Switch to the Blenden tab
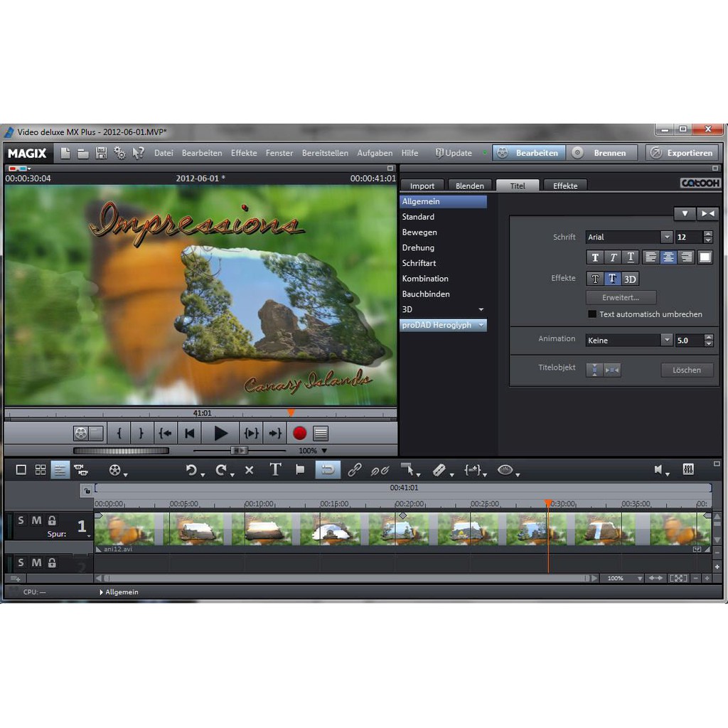This screenshot has width=728, height=728. click(x=470, y=186)
